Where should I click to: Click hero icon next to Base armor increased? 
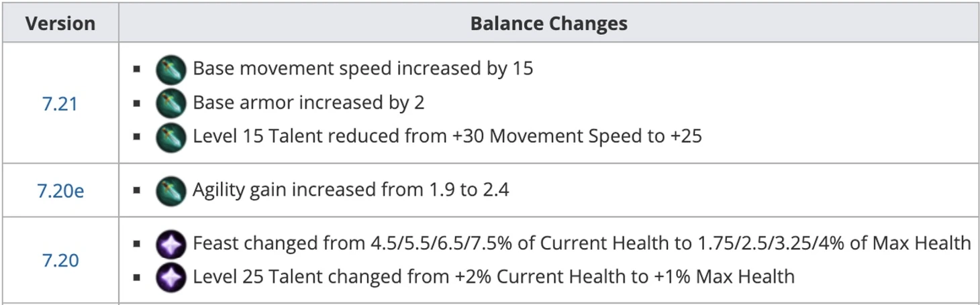click(170, 103)
